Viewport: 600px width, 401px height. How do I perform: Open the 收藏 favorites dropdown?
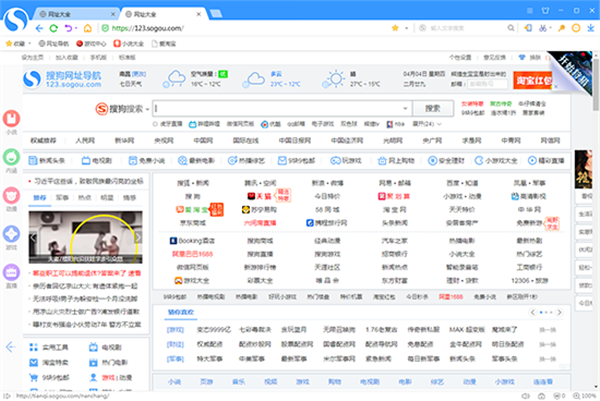[x=20, y=44]
